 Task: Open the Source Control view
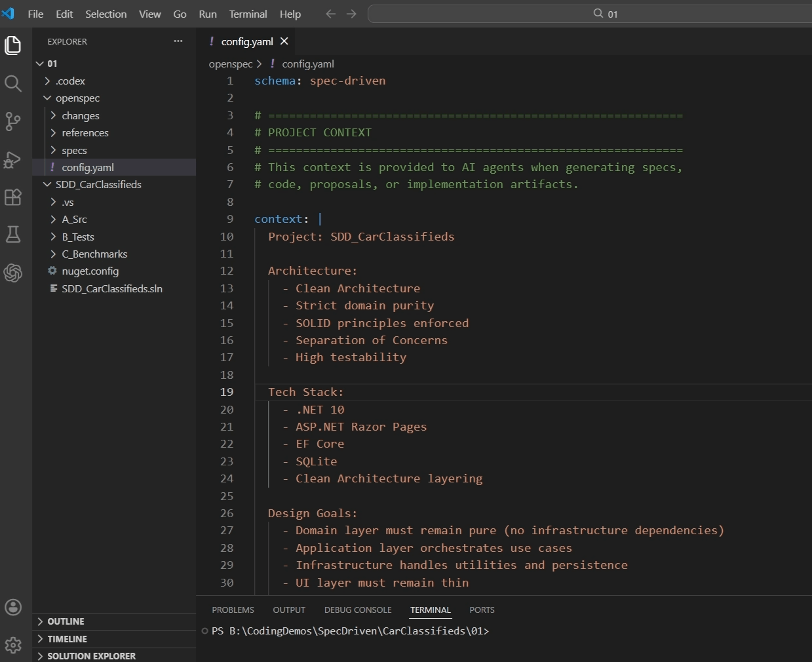pyautogui.click(x=13, y=121)
